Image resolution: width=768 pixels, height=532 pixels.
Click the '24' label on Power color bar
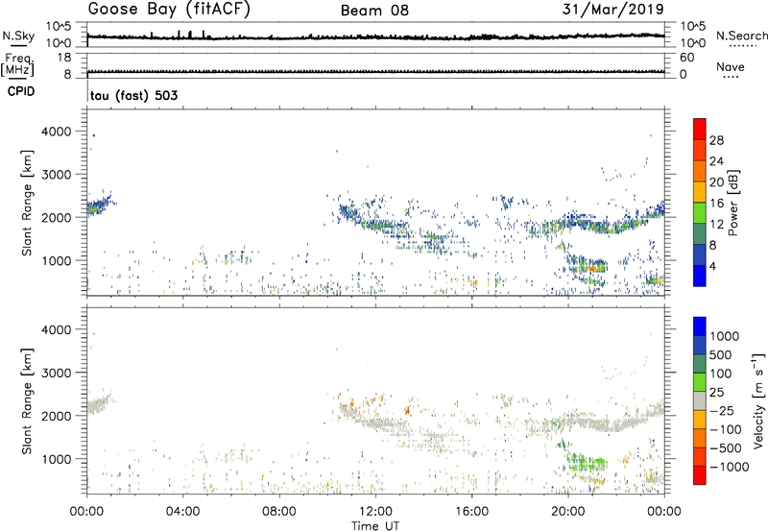point(716,161)
